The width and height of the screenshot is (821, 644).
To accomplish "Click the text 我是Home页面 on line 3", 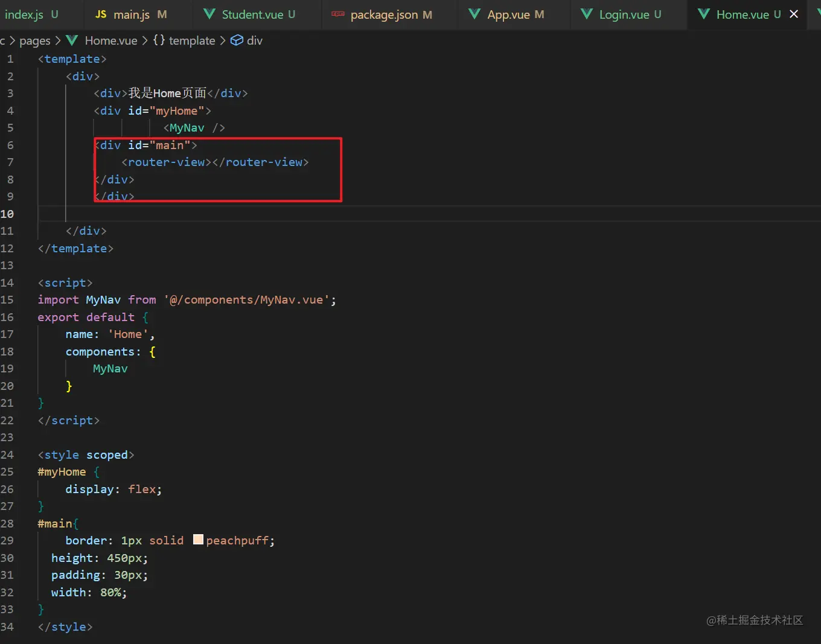I will tap(167, 93).
